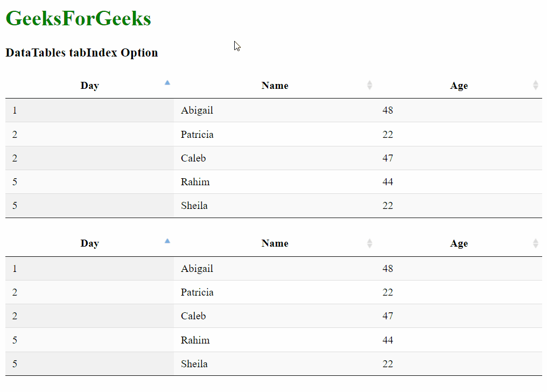547x392 pixels.
Task: Click the sort arrows in first table's Age header
Action: (535, 85)
